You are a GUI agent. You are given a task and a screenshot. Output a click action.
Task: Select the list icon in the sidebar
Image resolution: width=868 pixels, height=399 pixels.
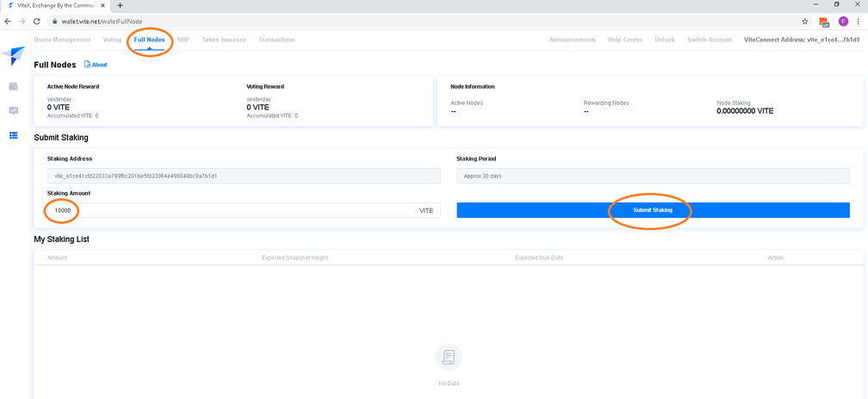[13, 135]
